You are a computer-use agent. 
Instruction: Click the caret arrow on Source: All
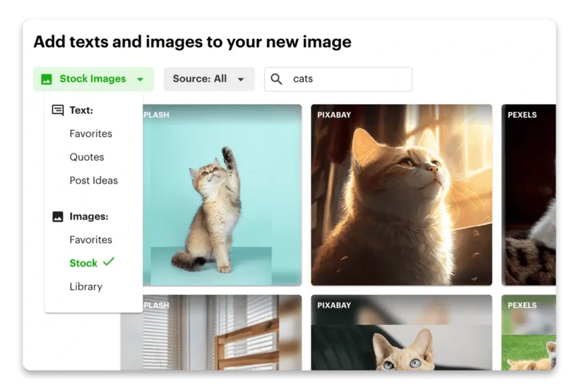point(241,80)
